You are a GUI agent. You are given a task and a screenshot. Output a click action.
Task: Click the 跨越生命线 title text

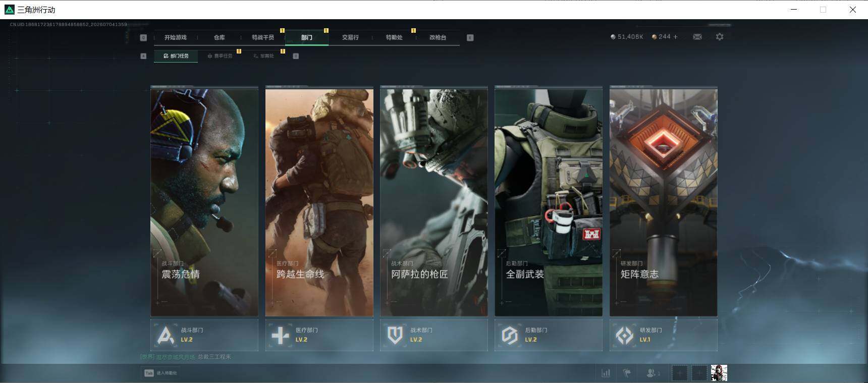point(300,274)
